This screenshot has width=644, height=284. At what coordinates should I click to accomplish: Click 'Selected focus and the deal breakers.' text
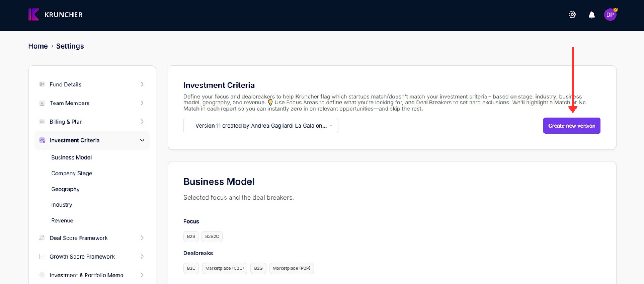238,197
